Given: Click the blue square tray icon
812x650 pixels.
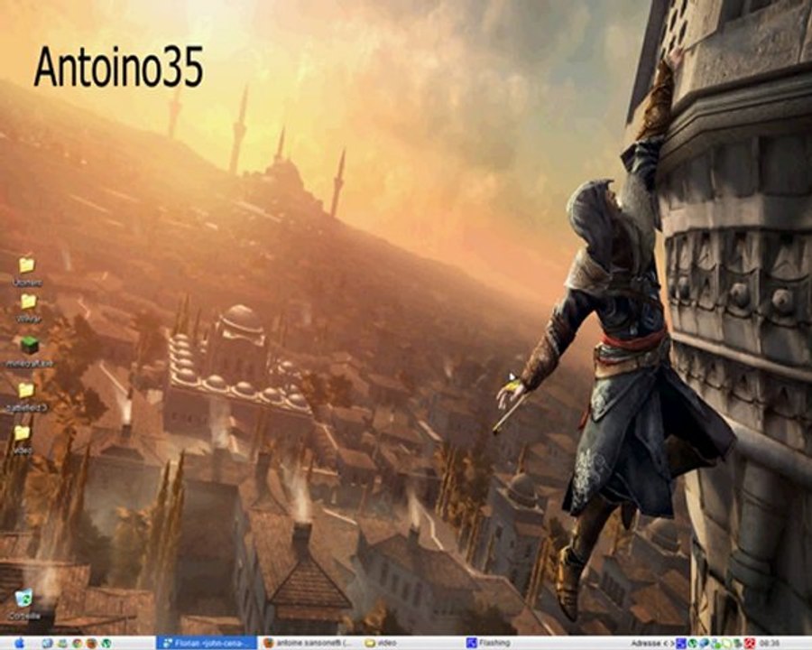Looking at the screenshot, I should (681, 644).
